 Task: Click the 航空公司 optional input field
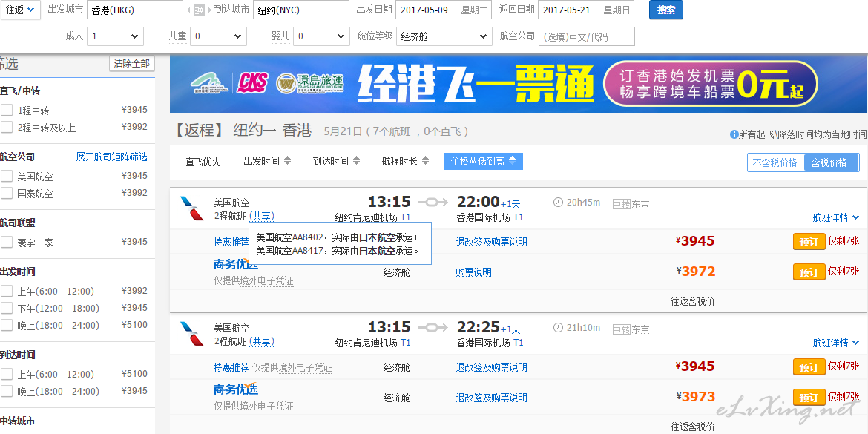tap(587, 36)
